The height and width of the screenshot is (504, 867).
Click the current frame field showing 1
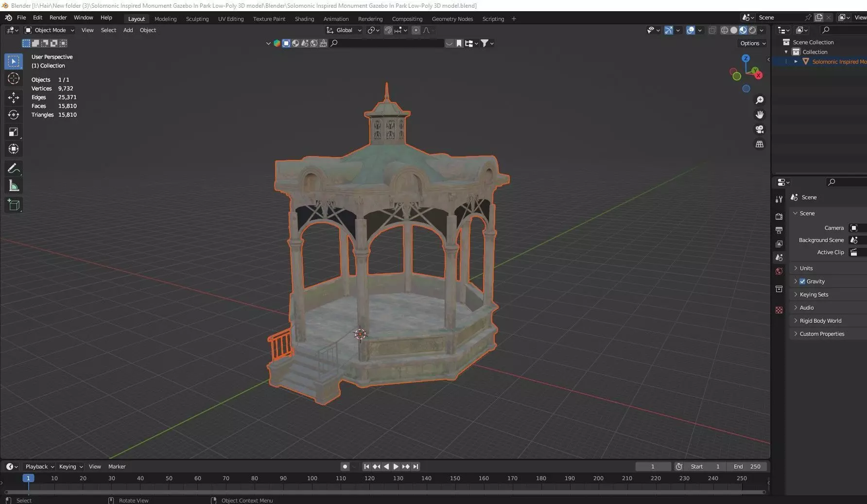(x=653, y=467)
